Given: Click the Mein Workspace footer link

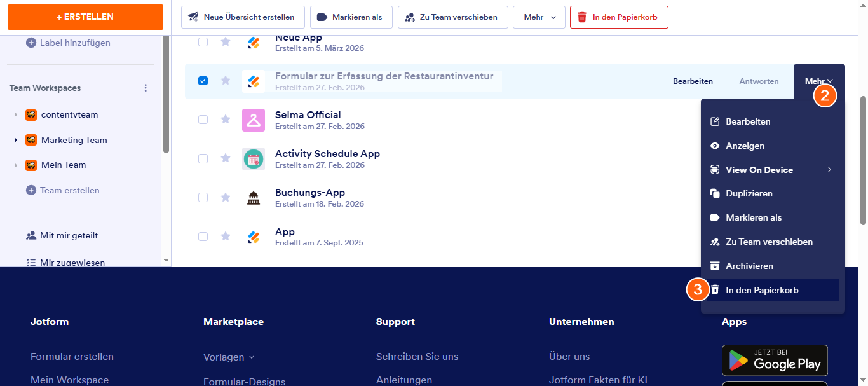Looking at the screenshot, I should tap(69, 380).
